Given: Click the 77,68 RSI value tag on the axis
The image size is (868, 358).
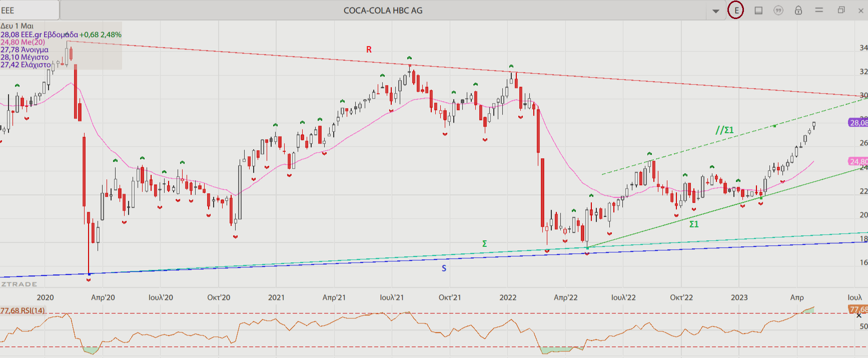Looking at the screenshot, I should 858,309.
